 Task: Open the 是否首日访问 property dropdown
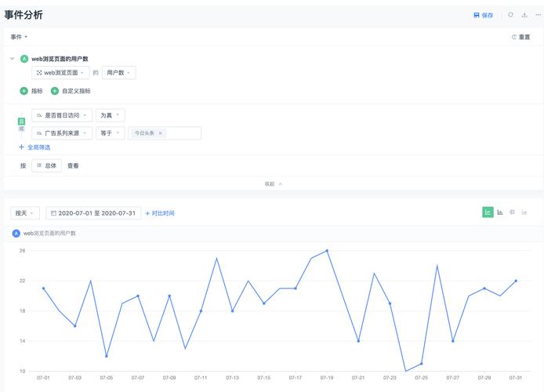(x=62, y=115)
